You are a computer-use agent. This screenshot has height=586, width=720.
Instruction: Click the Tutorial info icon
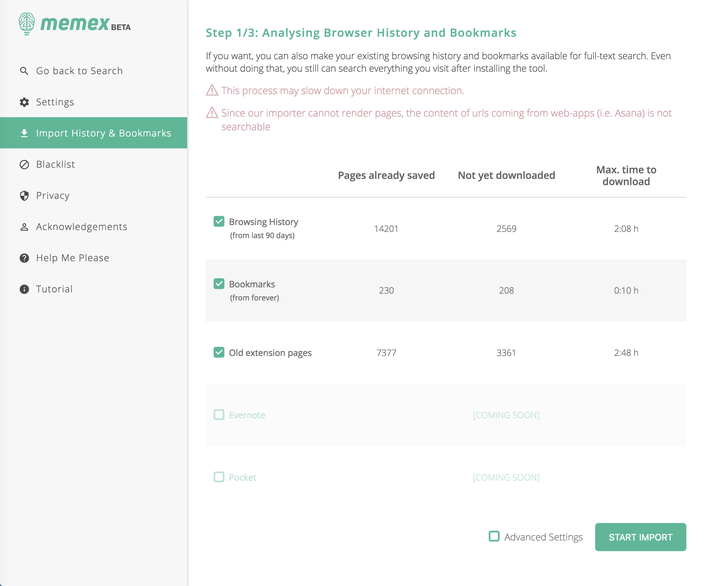[24, 289]
